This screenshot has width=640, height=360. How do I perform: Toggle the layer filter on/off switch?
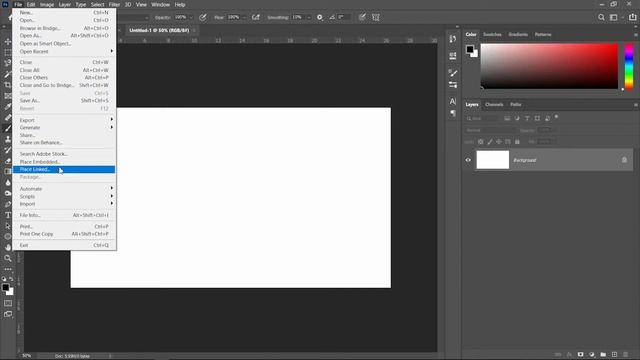click(556, 118)
